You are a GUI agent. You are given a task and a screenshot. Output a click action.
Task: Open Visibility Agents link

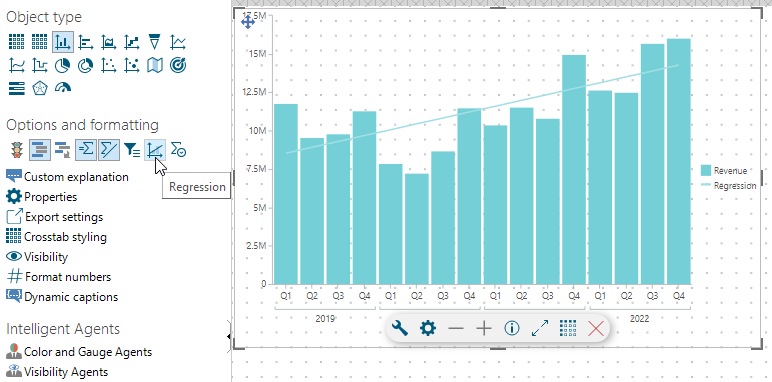pyautogui.click(x=57, y=371)
